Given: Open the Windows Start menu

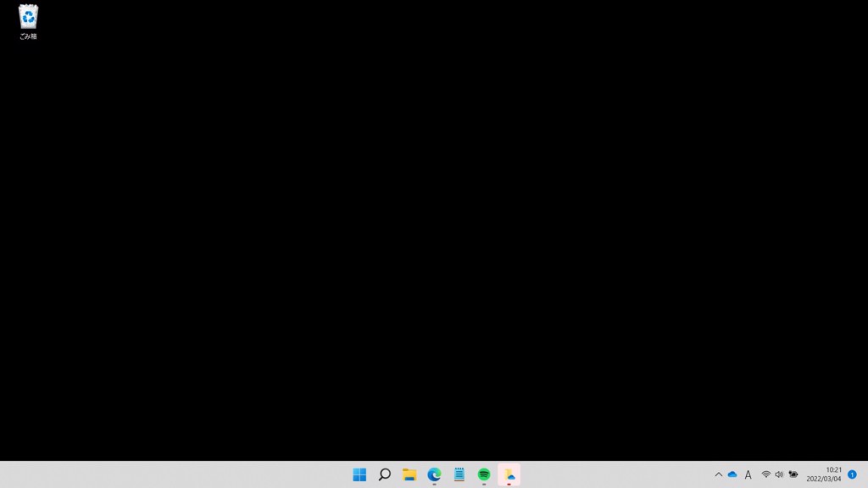Looking at the screenshot, I should pos(359,474).
